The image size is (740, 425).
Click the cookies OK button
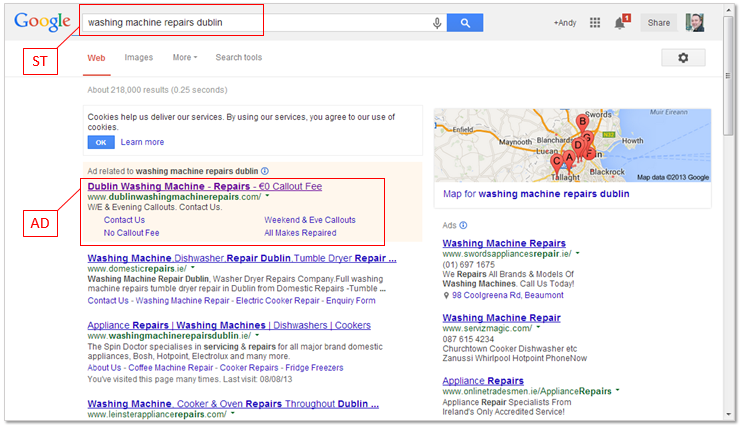point(101,142)
